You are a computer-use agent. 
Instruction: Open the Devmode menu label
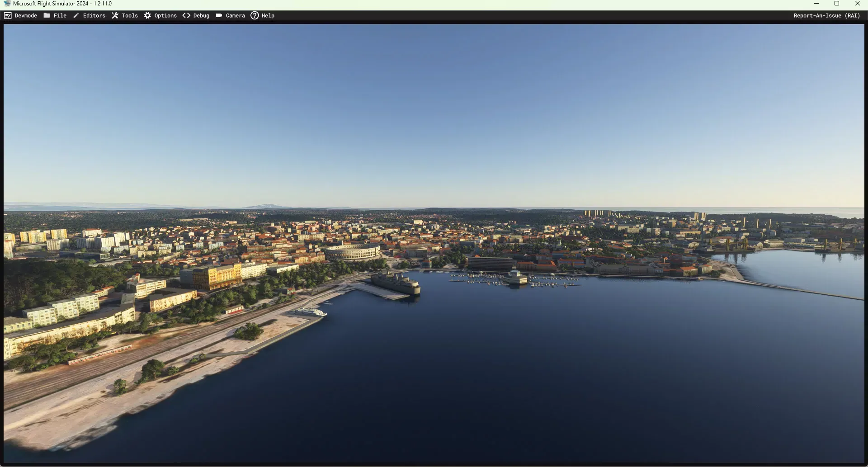coord(26,15)
